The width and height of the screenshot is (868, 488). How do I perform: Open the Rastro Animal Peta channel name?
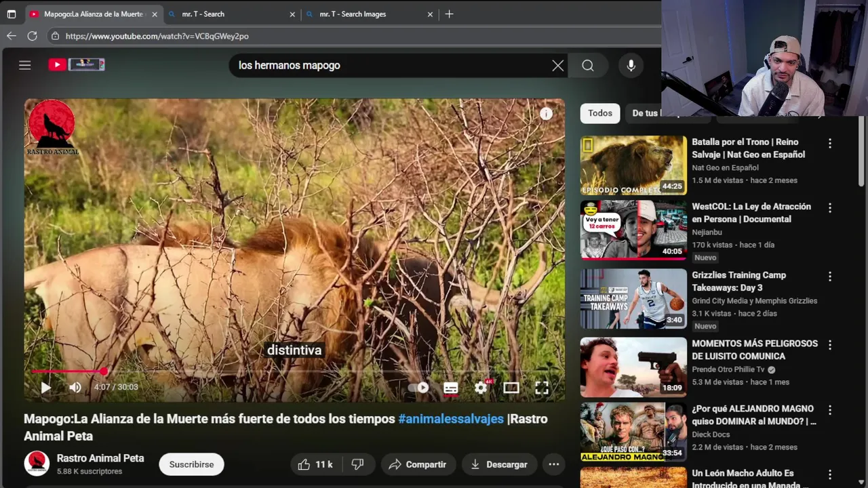100,458
